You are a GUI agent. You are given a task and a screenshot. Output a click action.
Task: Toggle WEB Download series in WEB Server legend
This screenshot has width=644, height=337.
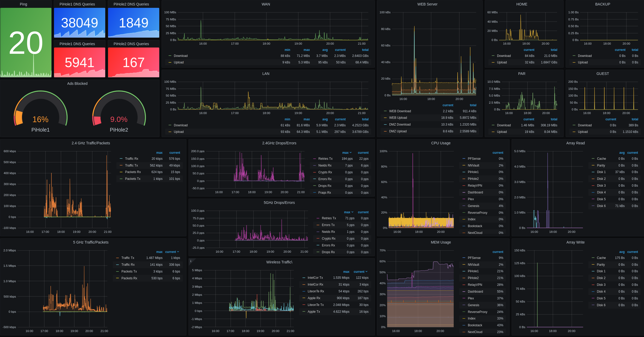coord(400,111)
